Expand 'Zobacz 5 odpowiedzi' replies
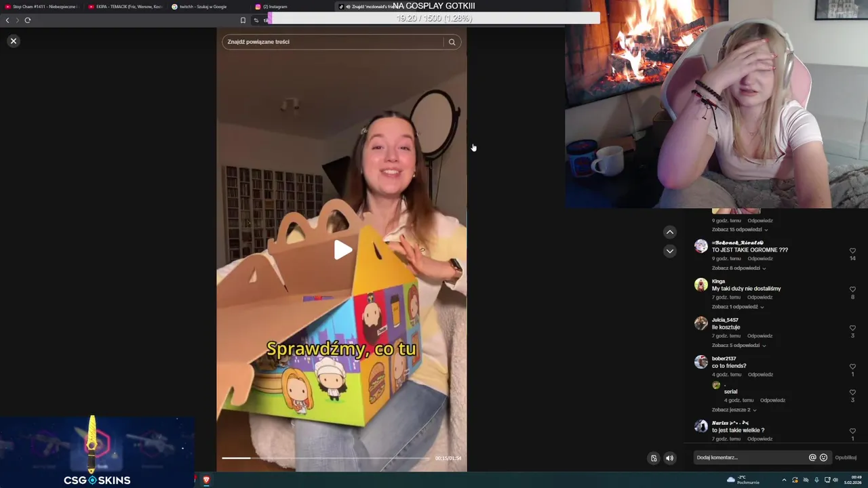 [738, 346]
